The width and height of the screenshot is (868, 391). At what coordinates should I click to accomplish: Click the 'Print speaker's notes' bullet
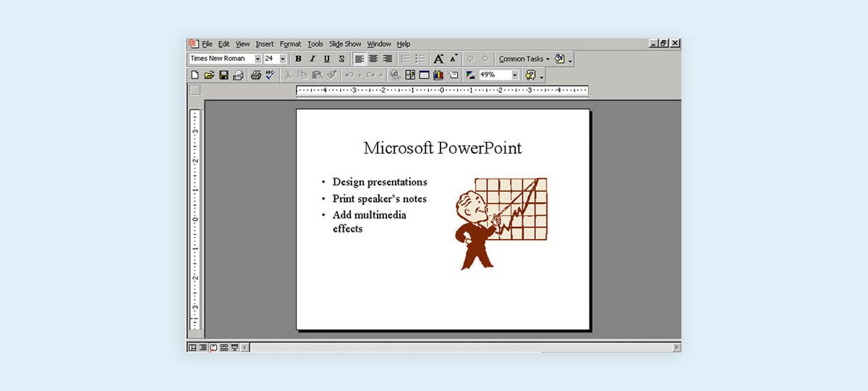(380, 198)
